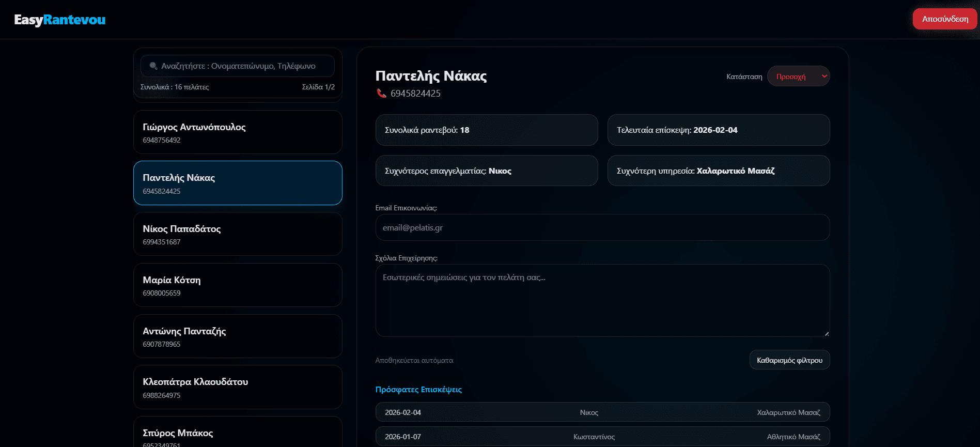Select customer Αντώνης Πανταζής
This screenshot has height=447, width=980.
tap(238, 336)
